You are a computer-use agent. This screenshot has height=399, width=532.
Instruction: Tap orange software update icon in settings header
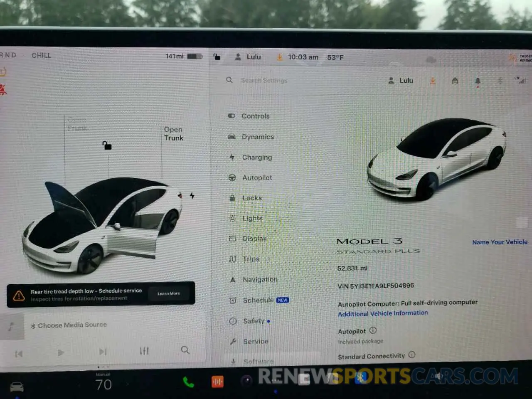click(x=433, y=81)
